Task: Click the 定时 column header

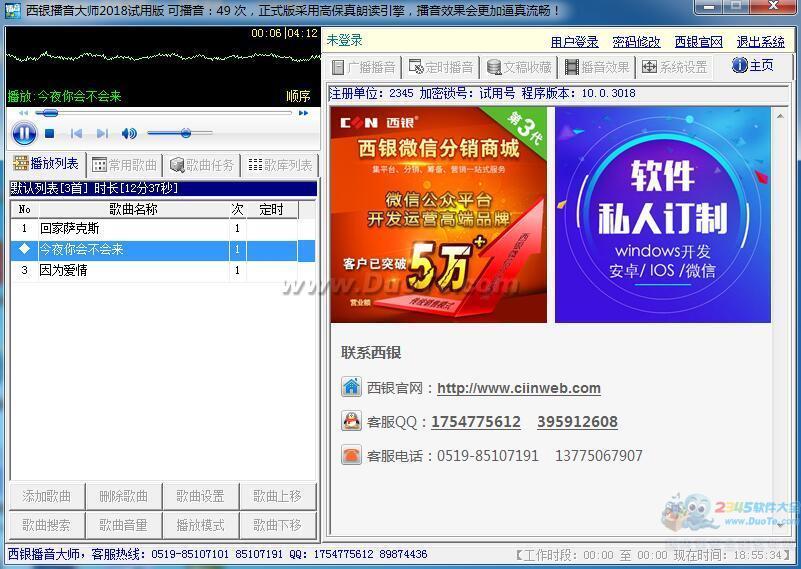Action: 272,209
